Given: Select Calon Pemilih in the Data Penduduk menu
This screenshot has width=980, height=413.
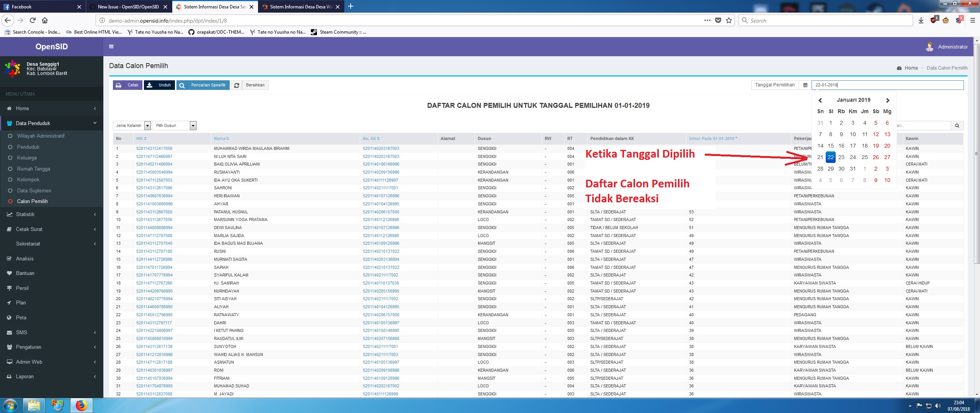Looking at the screenshot, I should [33, 201].
